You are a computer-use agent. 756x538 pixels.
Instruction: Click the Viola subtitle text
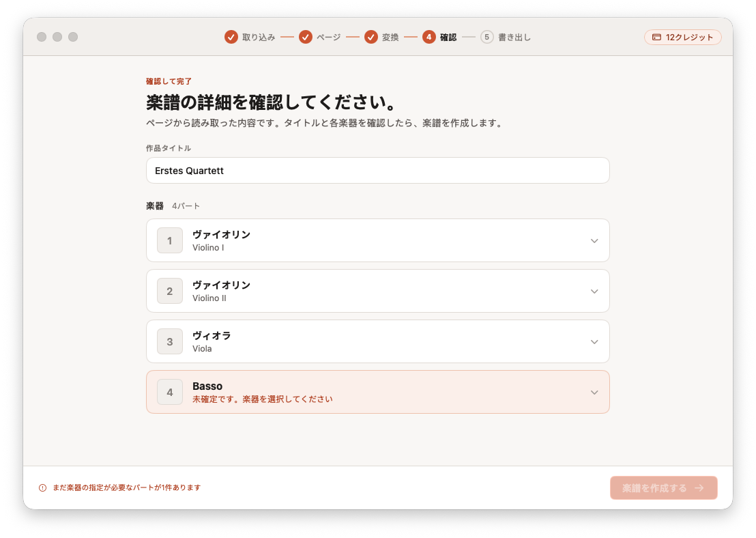(x=202, y=348)
